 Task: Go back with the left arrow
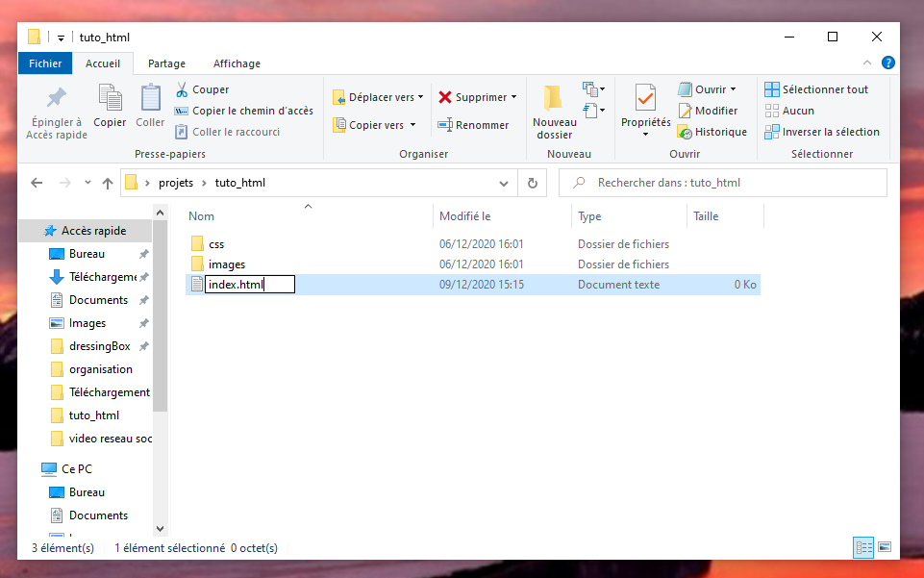[x=37, y=184]
